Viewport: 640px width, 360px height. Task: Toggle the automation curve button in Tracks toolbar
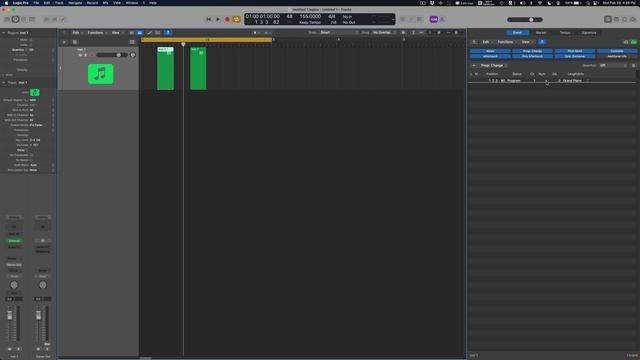[149, 33]
